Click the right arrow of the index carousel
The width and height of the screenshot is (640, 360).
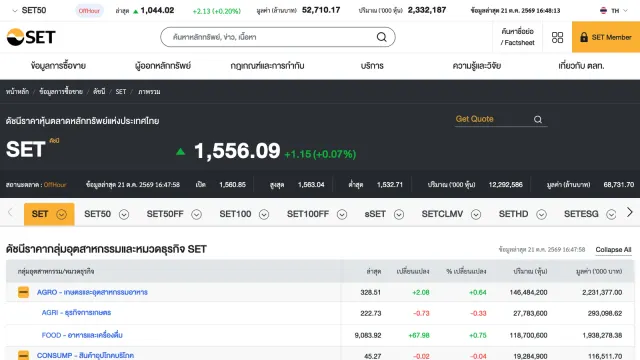629,212
